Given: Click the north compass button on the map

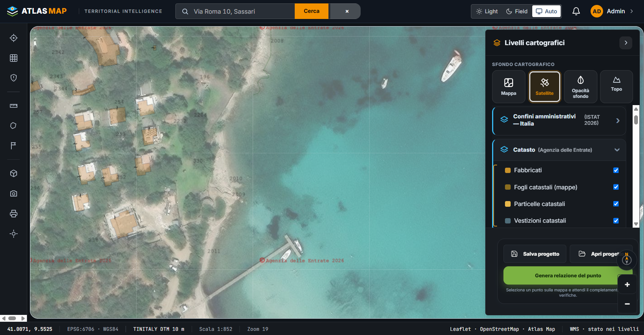Looking at the screenshot, I should pyautogui.click(x=627, y=260).
